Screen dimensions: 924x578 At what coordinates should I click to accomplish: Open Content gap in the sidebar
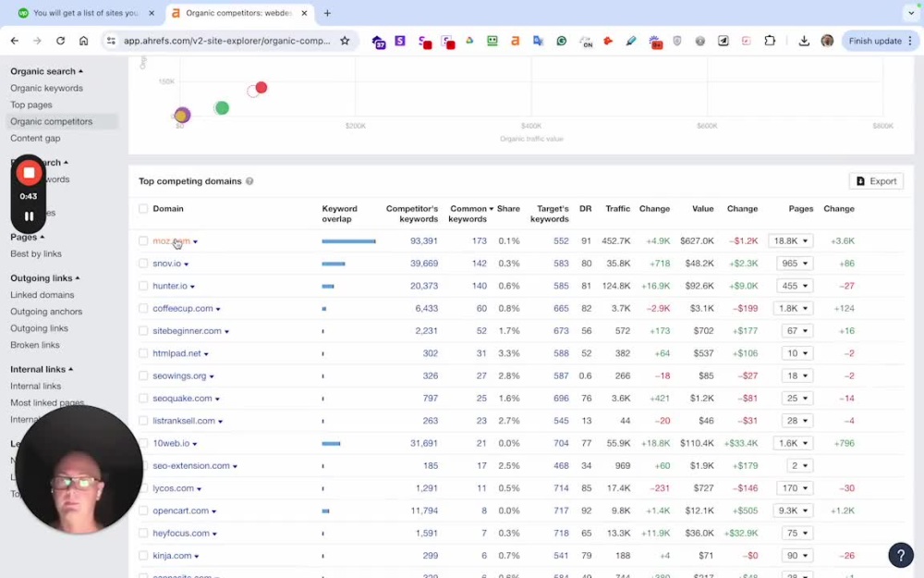pos(35,138)
